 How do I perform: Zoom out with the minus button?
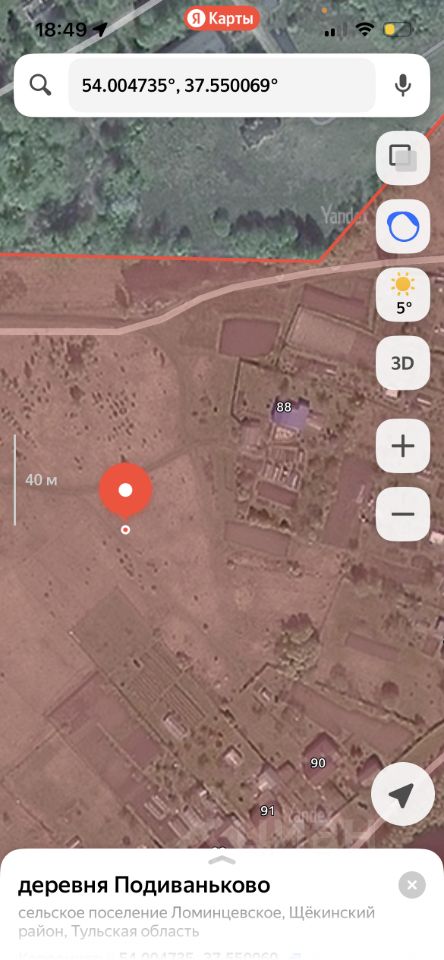[403, 514]
